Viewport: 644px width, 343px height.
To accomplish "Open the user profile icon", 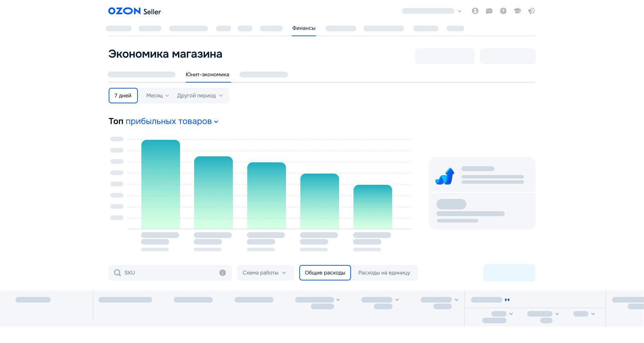I will pos(475,11).
